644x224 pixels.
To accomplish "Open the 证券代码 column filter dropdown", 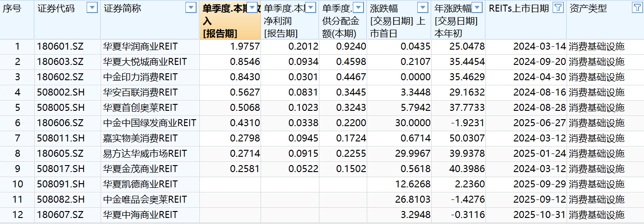I will [92, 8].
